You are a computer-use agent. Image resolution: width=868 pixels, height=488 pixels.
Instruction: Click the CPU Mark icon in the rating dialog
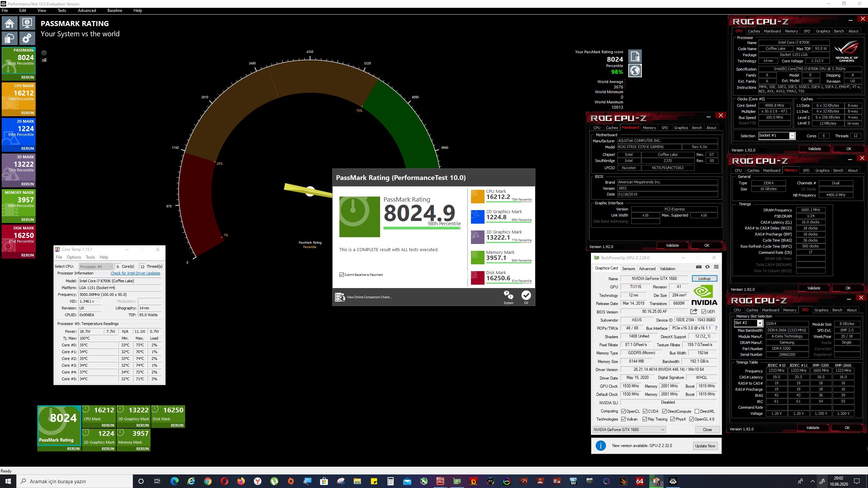pos(477,197)
